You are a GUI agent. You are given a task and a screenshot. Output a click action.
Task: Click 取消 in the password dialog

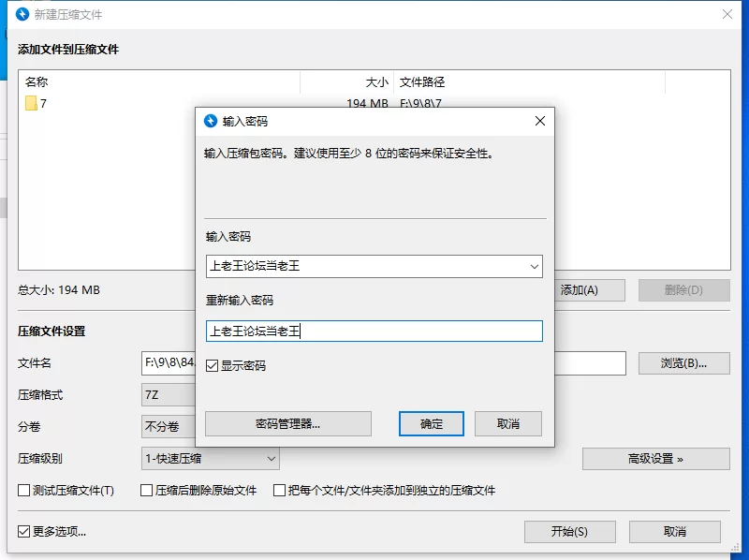coord(508,424)
